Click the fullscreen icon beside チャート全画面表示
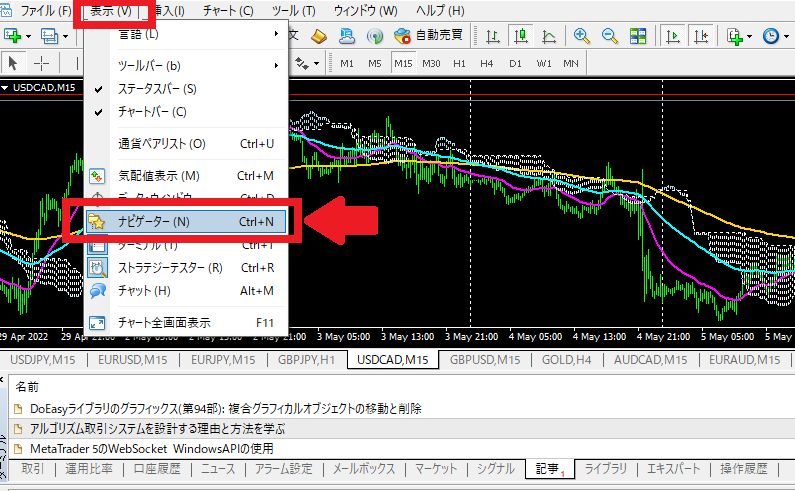 [x=97, y=323]
